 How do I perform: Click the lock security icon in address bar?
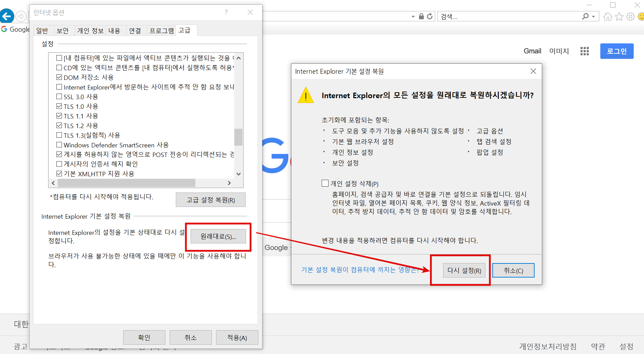tap(421, 16)
